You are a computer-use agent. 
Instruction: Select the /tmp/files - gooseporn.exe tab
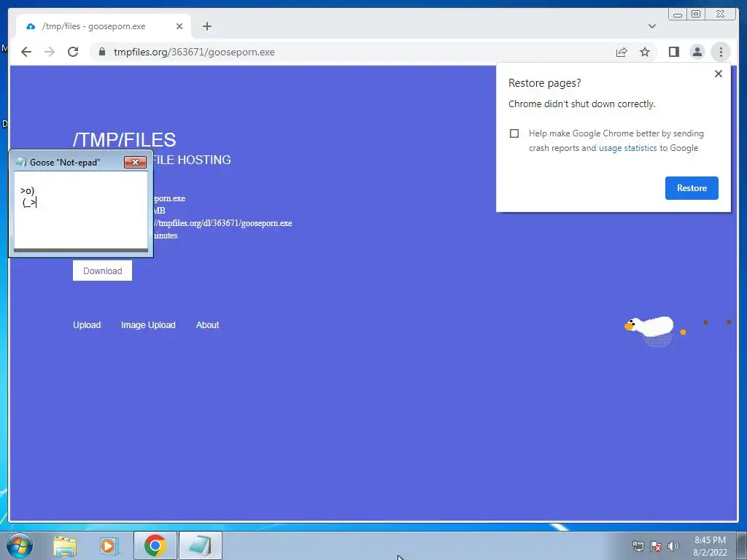click(x=104, y=26)
